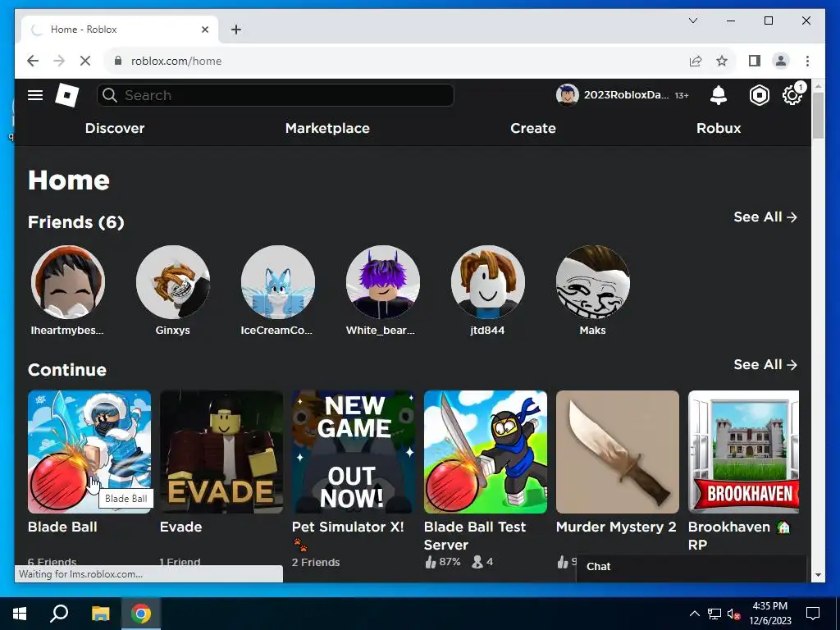Click the Chrome taskbar icon
This screenshot has width=840, height=630.
point(141,614)
